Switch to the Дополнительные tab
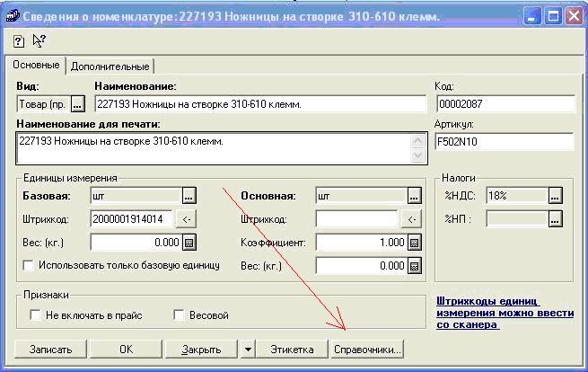This screenshot has height=372, width=588. tap(110, 66)
